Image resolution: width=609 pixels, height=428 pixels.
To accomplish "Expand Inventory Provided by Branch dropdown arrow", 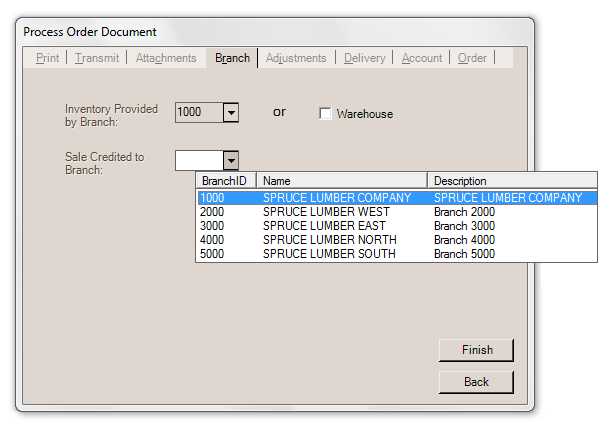I will click(231, 113).
